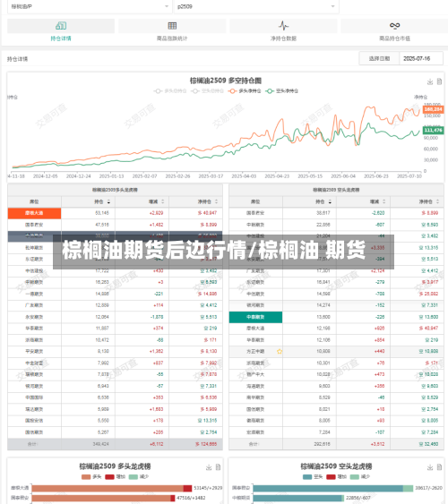This screenshot has height=504, width=448.
Task: Click long table total 349,424
Action: (101, 444)
